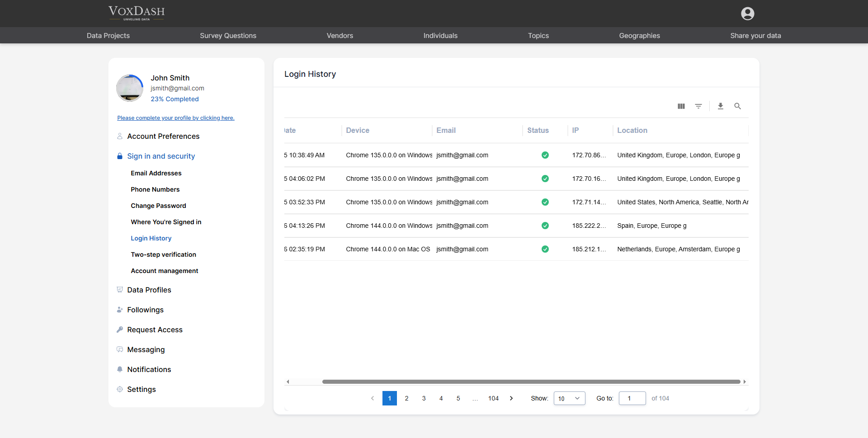Open Data Profiles section
Viewport: 868px width, 438px height.
[149, 290]
